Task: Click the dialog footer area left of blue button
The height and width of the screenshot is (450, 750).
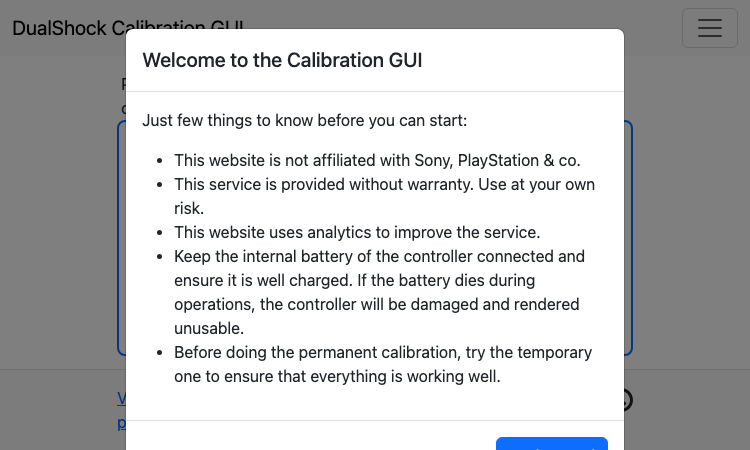Action: (311, 436)
